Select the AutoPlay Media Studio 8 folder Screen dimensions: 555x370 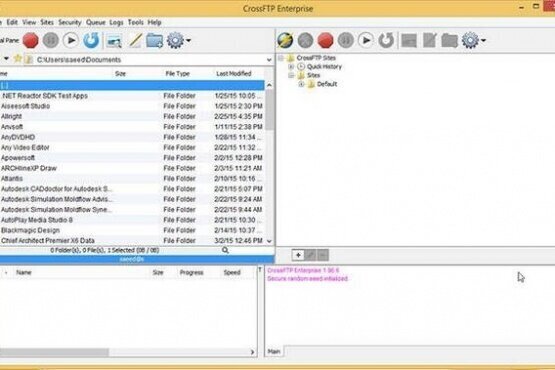pos(132,220)
